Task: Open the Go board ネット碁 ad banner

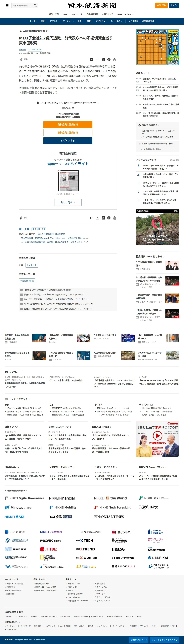Action: tap(157, 47)
